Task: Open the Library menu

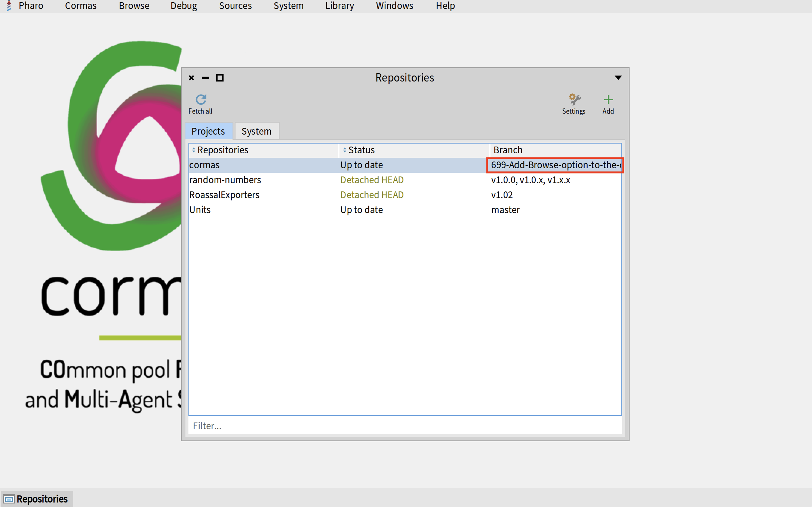Action: tap(339, 6)
